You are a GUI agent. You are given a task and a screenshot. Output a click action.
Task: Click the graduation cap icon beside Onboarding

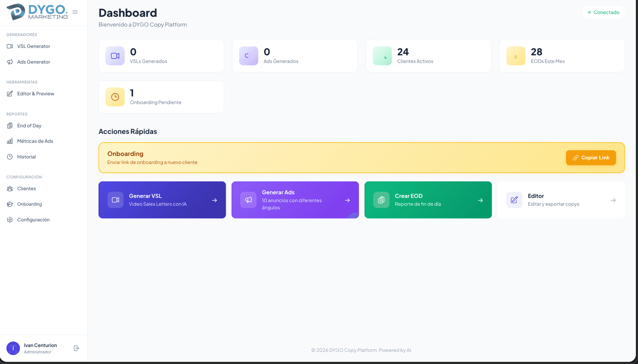coord(10,204)
